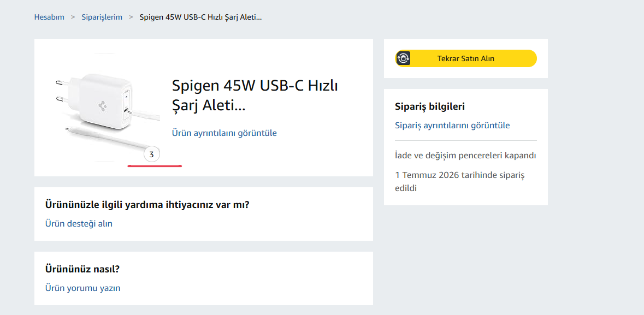Click the Tekrar Satın Alın button
The image size is (644, 315).
[x=466, y=58]
